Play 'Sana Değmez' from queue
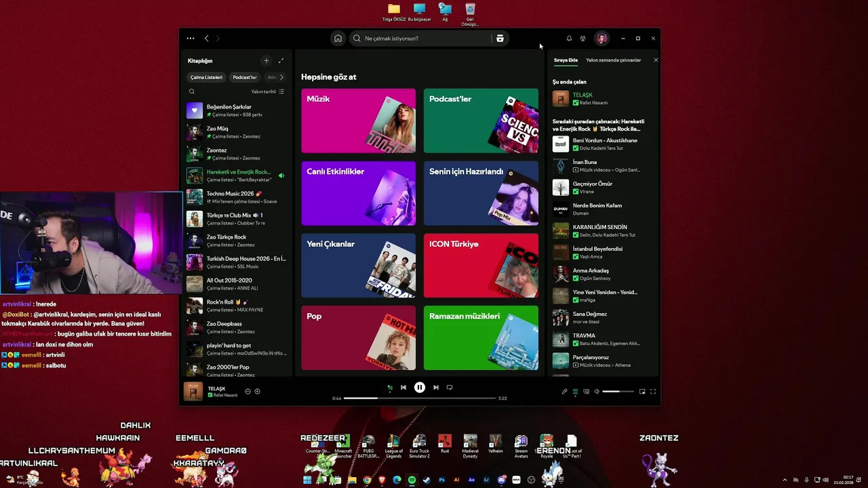The image size is (868, 488). [x=601, y=317]
